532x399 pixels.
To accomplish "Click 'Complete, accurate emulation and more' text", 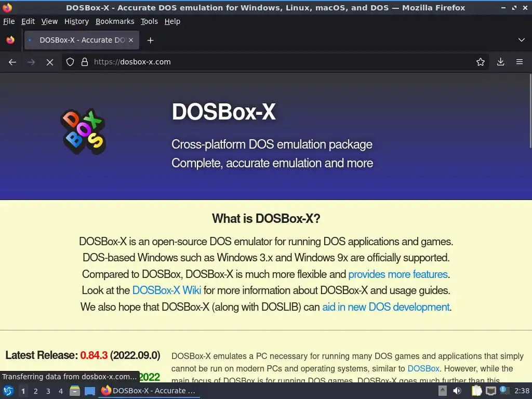I will [x=272, y=163].
